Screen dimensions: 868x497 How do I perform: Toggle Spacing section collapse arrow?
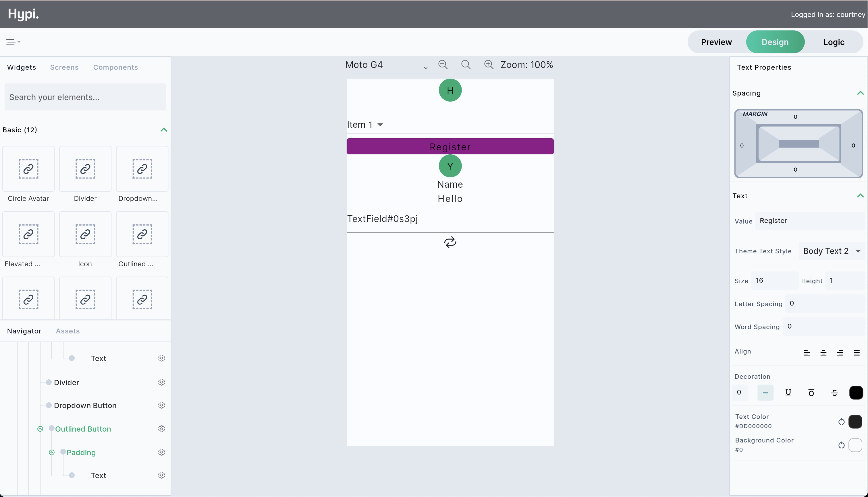[860, 93]
